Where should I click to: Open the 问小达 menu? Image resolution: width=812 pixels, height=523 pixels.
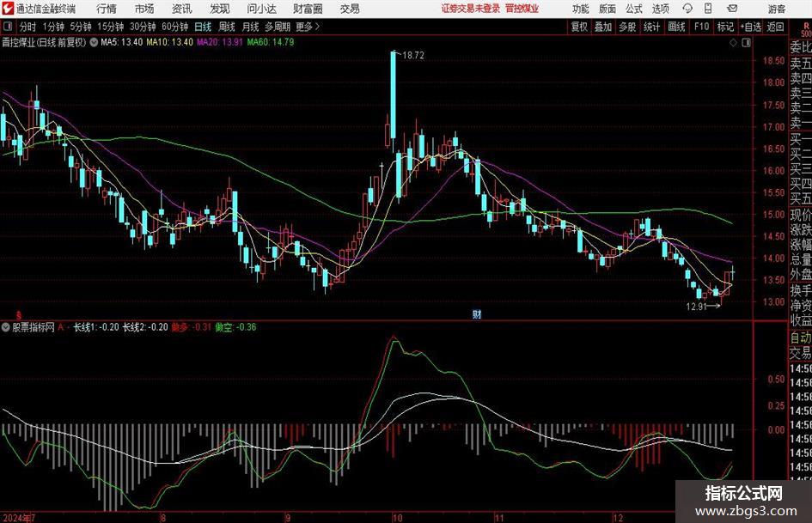pyautogui.click(x=261, y=9)
